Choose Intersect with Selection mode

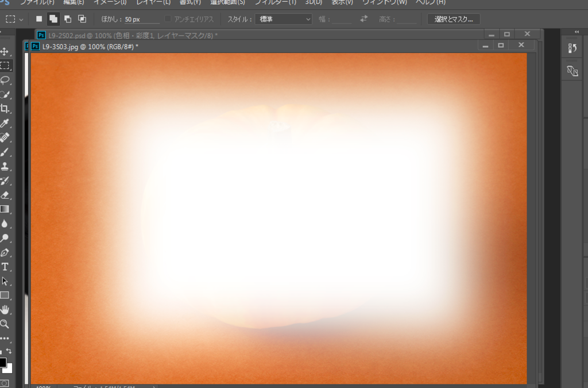pos(82,19)
